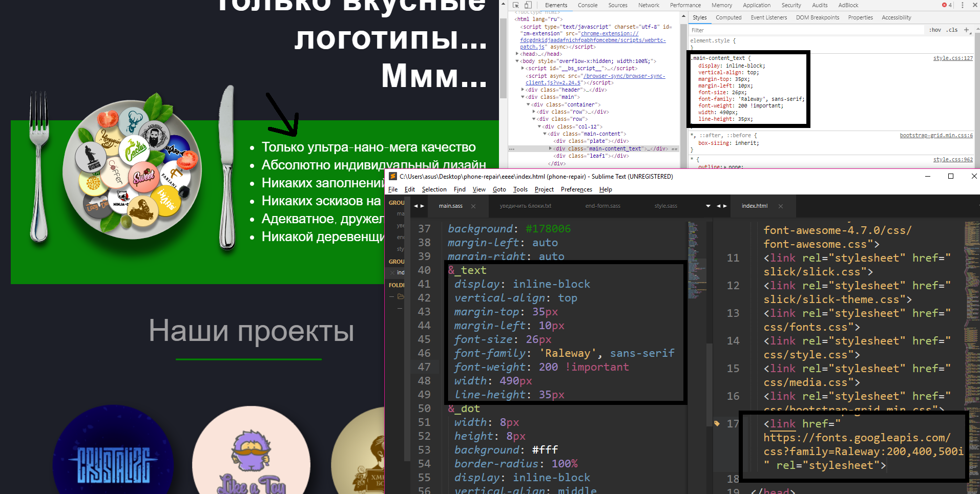Open the Sources tab in DevTools
The height and width of the screenshot is (494, 980).
pyautogui.click(x=618, y=5)
